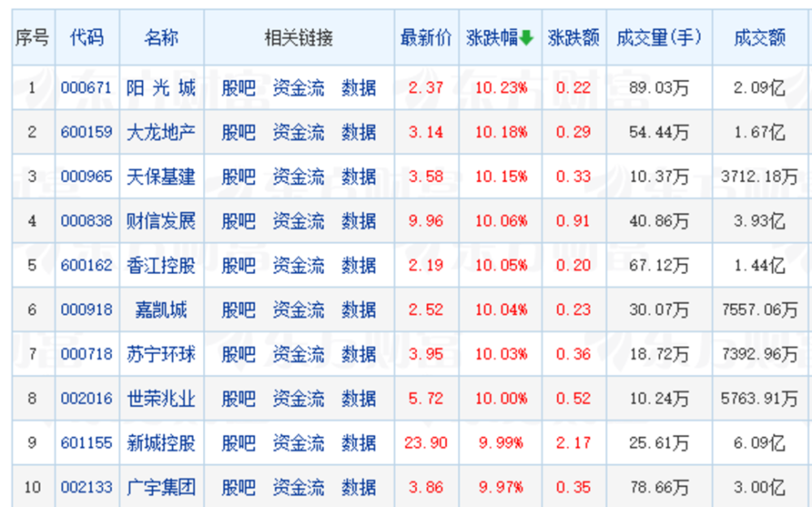Open 股吧 for 新城控股 row
Viewport: 812px width, 507px height.
tap(239, 444)
